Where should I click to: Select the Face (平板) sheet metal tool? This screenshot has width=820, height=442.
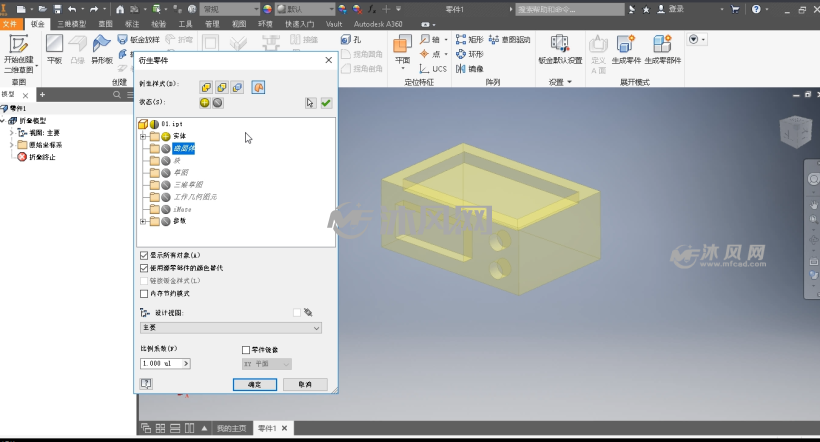54,50
